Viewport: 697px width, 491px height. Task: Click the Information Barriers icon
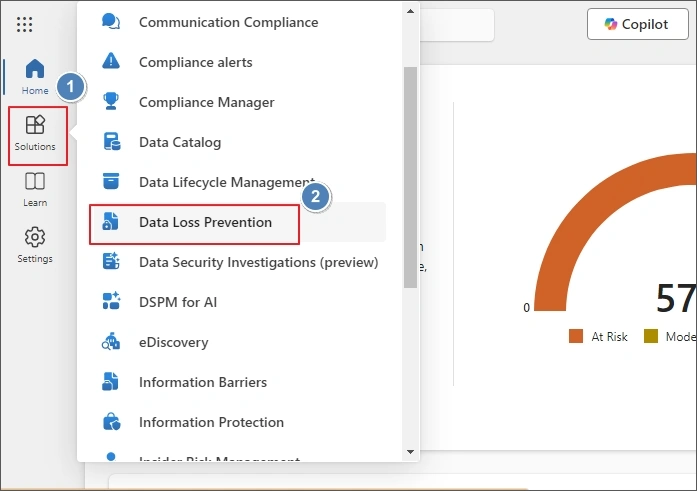click(x=110, y=381)
